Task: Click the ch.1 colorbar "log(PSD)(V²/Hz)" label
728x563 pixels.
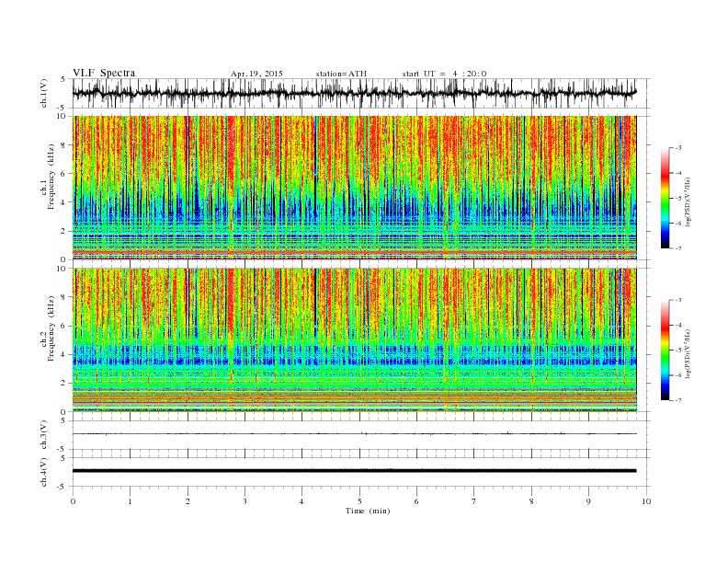Action: click(x=688, y=201)
